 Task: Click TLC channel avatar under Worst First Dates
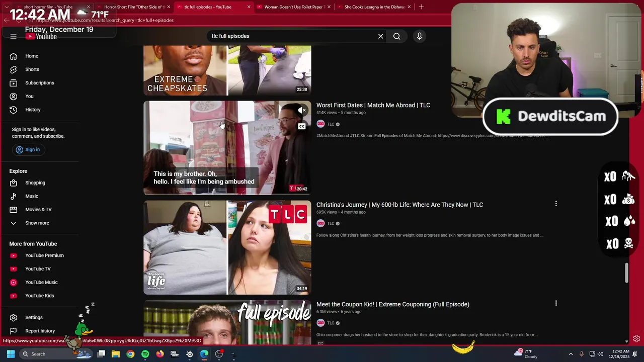click(x=320, y=124)
